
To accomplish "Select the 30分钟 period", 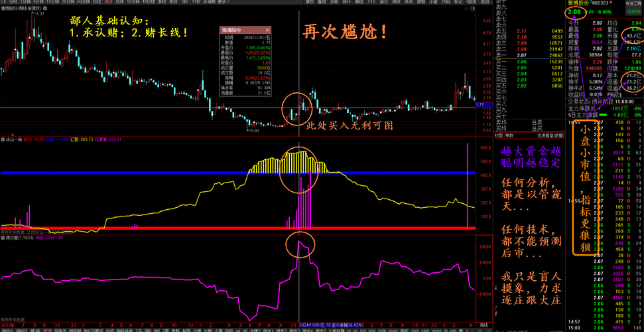I will tap(68, 2).
